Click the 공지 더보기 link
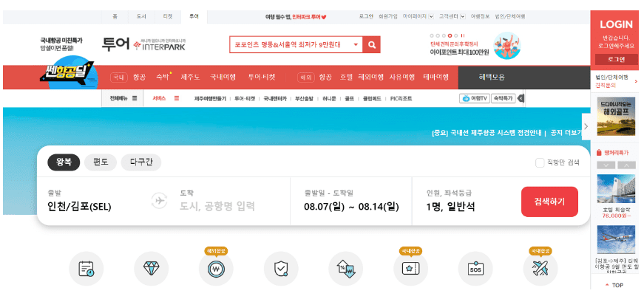The width and height of the screenshot is (644, 299). [566, 133]
